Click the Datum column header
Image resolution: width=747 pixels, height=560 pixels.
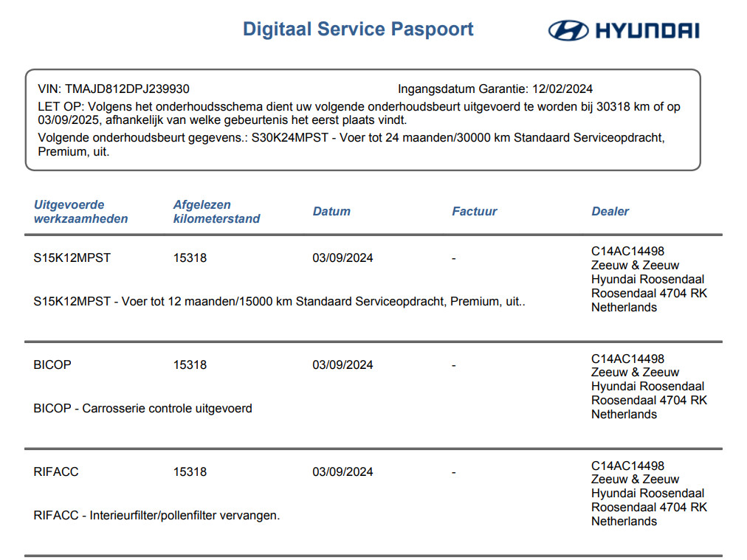click(x=331, y=212)
